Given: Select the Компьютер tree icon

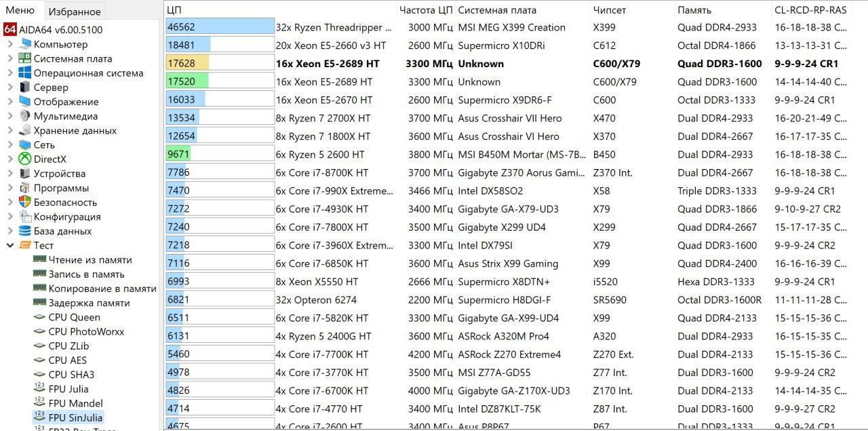Looking at the screenshot, I should (x=25, y=44).
